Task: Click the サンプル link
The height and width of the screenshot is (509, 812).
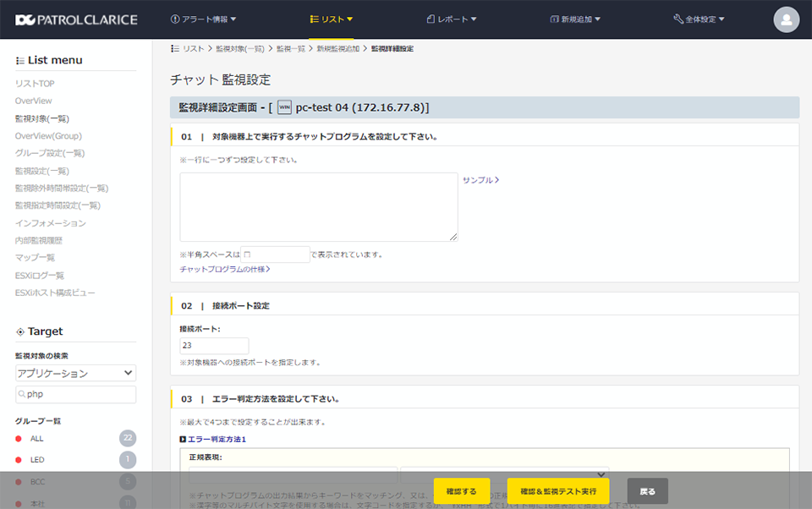Action: click(x=480, y=180)
